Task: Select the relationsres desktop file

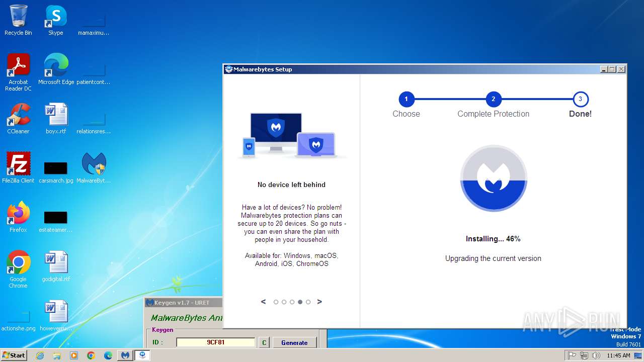Action: [94, 123]
